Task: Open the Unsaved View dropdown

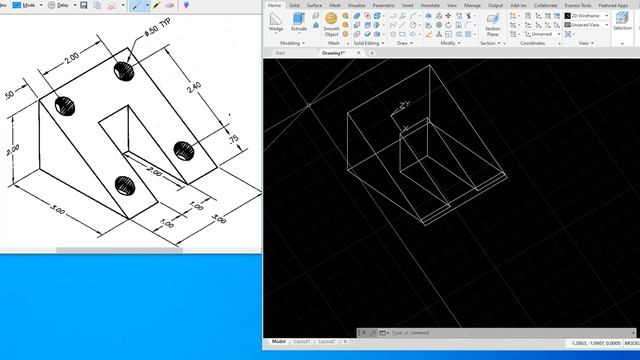Action: (607, 25)
